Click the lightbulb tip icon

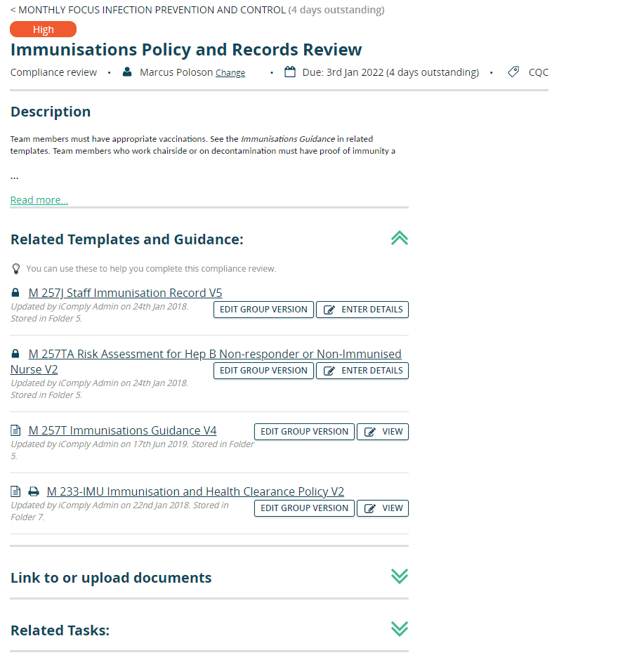16,269
